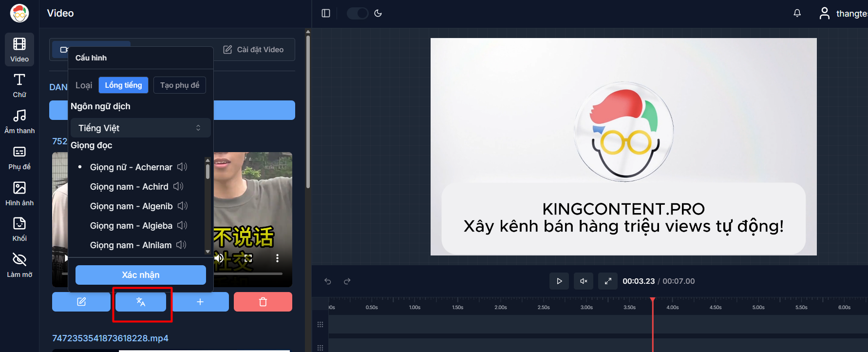The height and width of the screenshot is (352, 868).
Task: Open the 7472353541873618228.mp4 file link
Action: coord(110,338)
